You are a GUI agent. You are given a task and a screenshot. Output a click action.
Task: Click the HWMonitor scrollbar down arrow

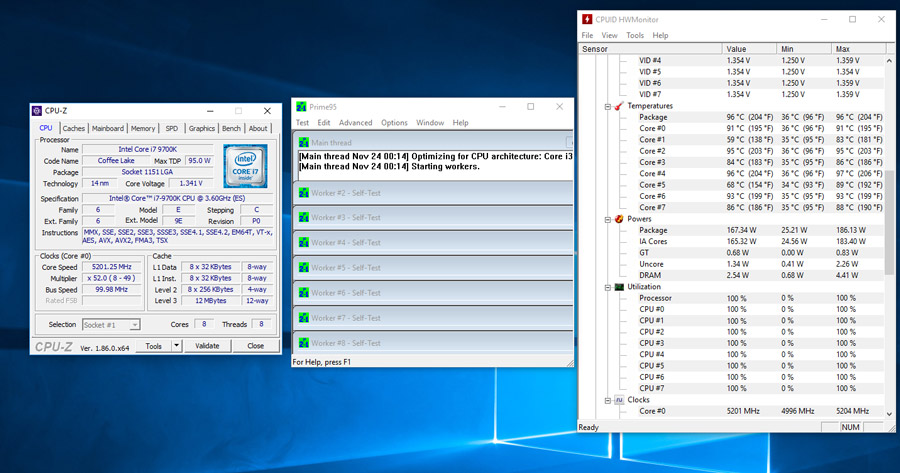point(889,413)
